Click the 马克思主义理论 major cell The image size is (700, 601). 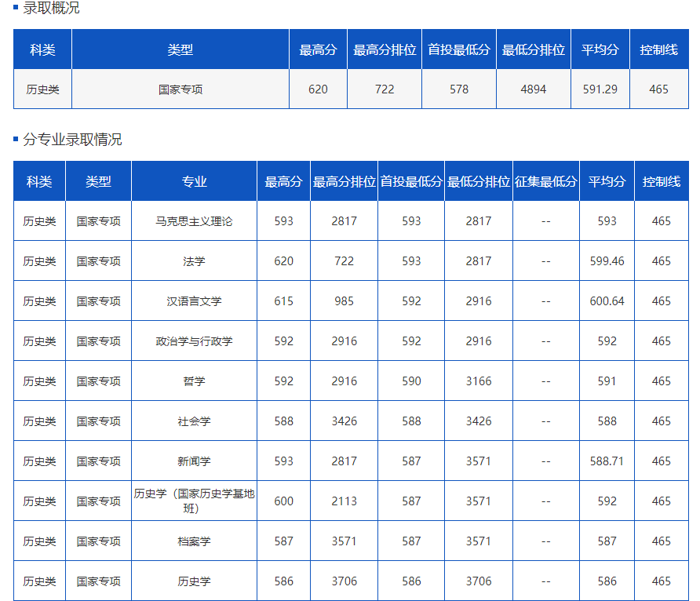[194, 221]
